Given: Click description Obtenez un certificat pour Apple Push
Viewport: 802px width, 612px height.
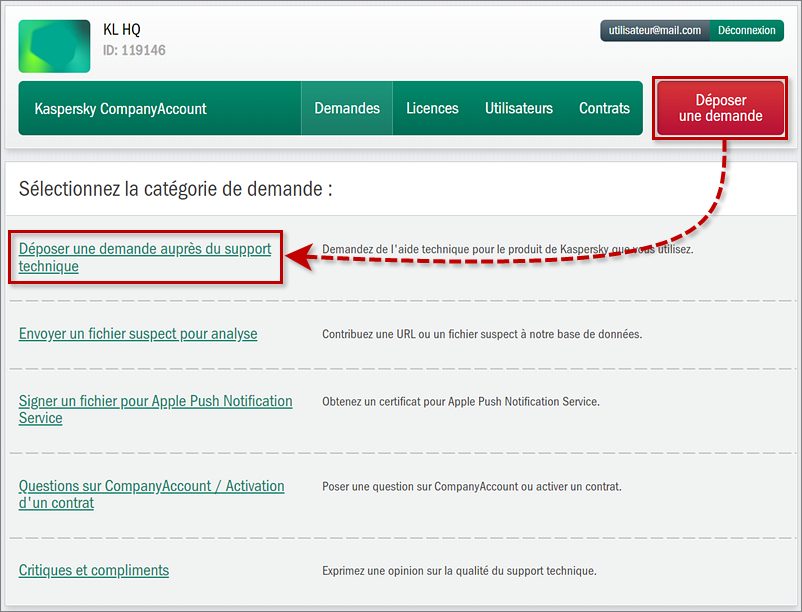Looking at the screenshot, I should (460, 401).
